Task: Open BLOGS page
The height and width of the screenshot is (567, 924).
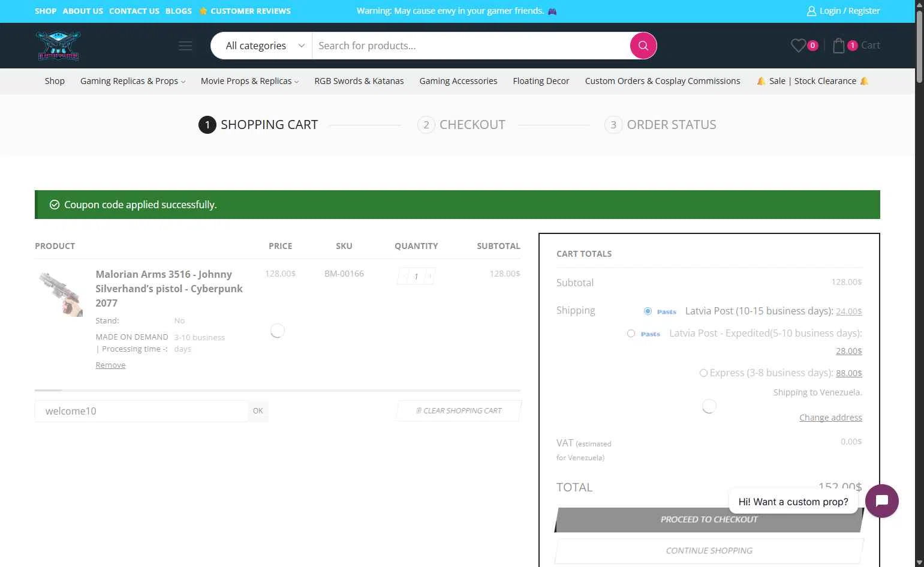Action: (179, 11)
